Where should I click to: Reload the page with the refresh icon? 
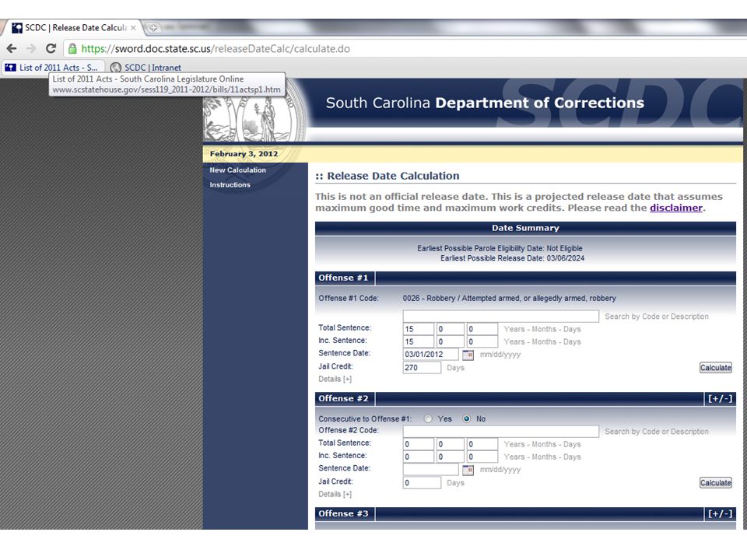pyautogui.click(x=51, y=48)
